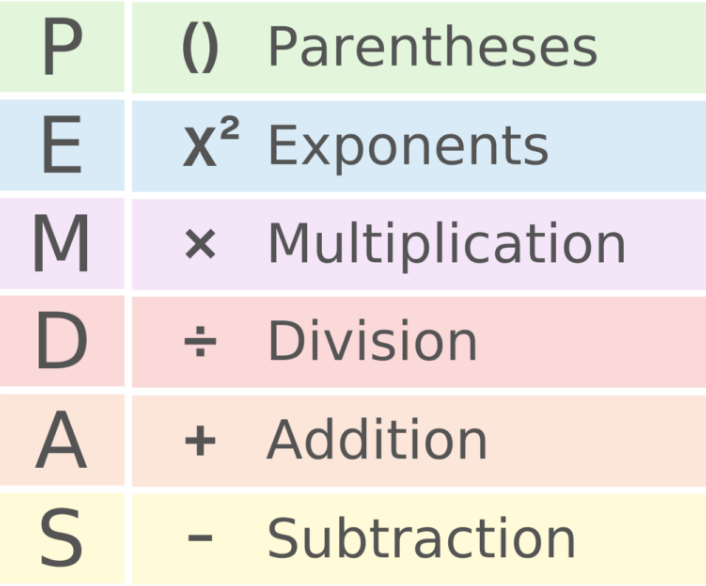This screenshot has width=706, height=586.
Task: Select the word Parentheses
Action: 432,48
